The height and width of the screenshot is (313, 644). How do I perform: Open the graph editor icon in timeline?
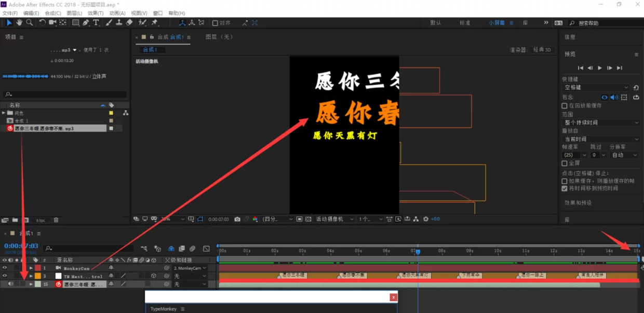(206, 249)
